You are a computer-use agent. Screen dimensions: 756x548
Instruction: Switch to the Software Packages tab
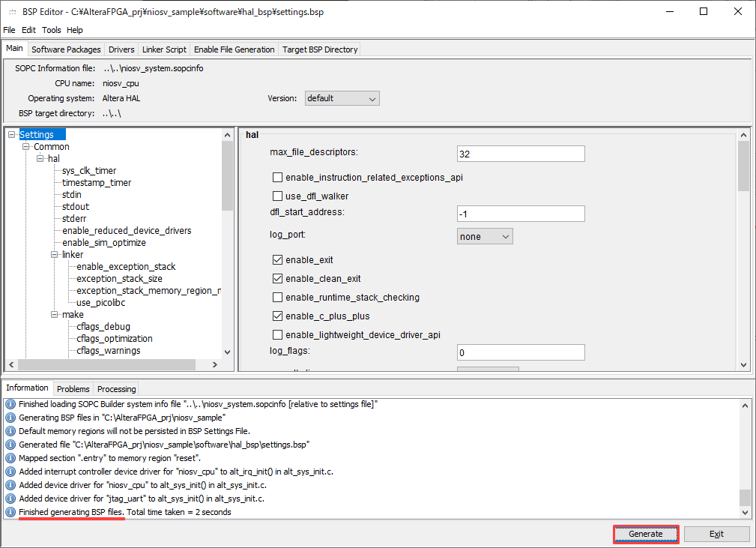pyautogui.click(x=66, y=49)
